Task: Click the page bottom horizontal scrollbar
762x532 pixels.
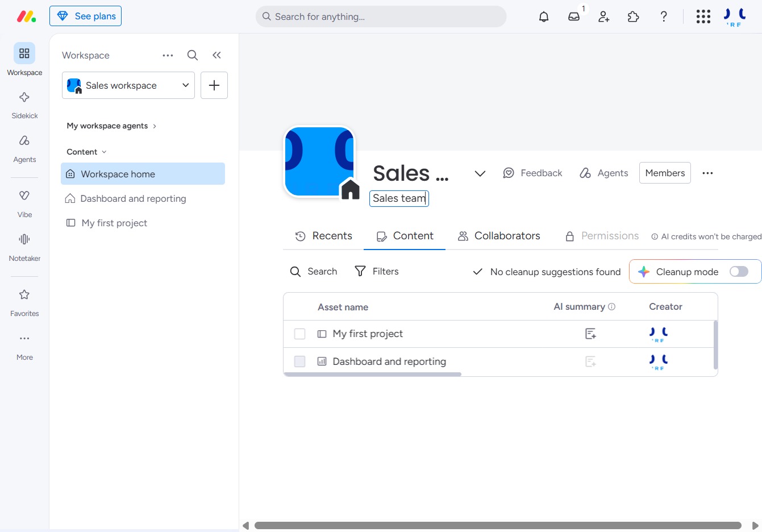Action: pyautogui.click(x=498, y=526)
